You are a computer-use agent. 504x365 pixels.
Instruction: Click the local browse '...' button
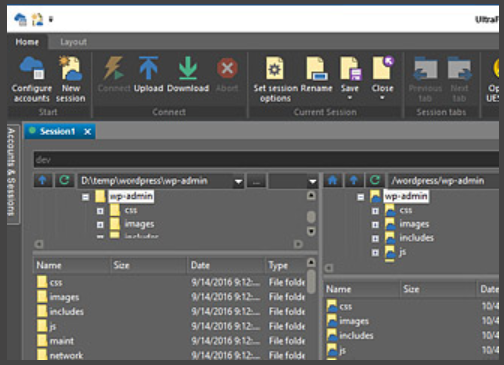[256, 182]
